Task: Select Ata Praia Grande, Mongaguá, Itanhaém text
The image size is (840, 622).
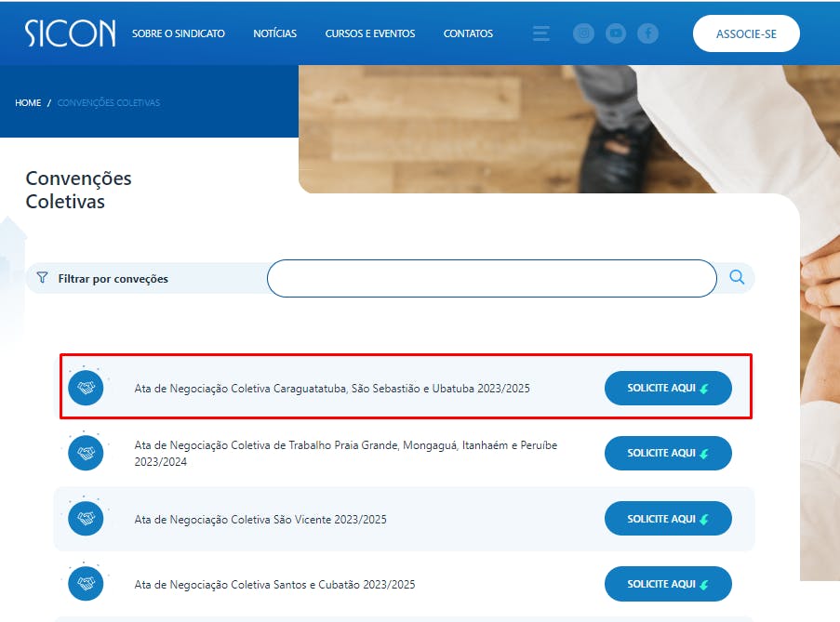Action: (x=345, y=453)
